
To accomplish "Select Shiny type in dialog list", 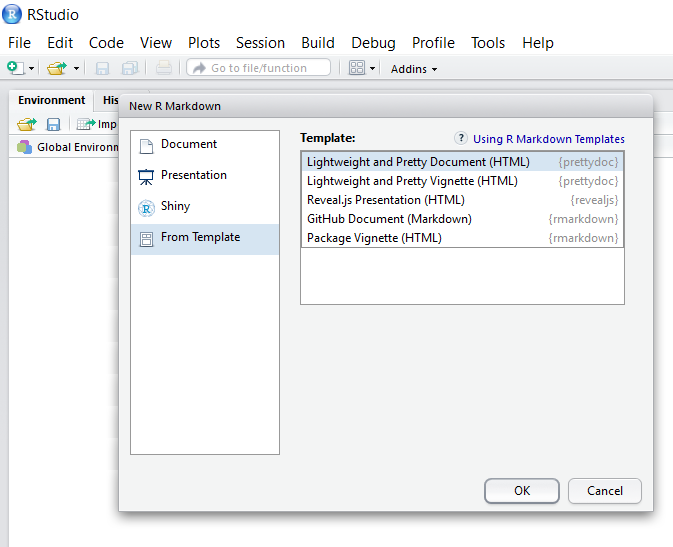I will tap(205, 207).
